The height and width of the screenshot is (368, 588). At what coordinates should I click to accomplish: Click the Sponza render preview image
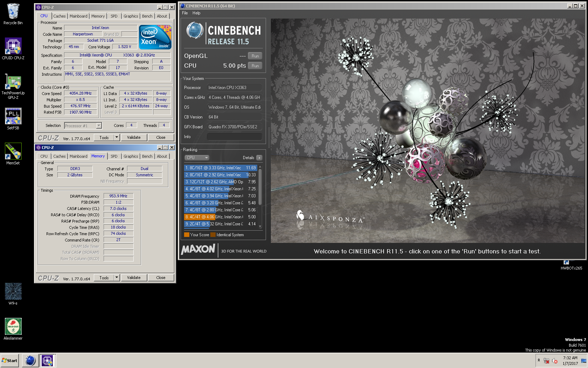click(x=427, y=130)
